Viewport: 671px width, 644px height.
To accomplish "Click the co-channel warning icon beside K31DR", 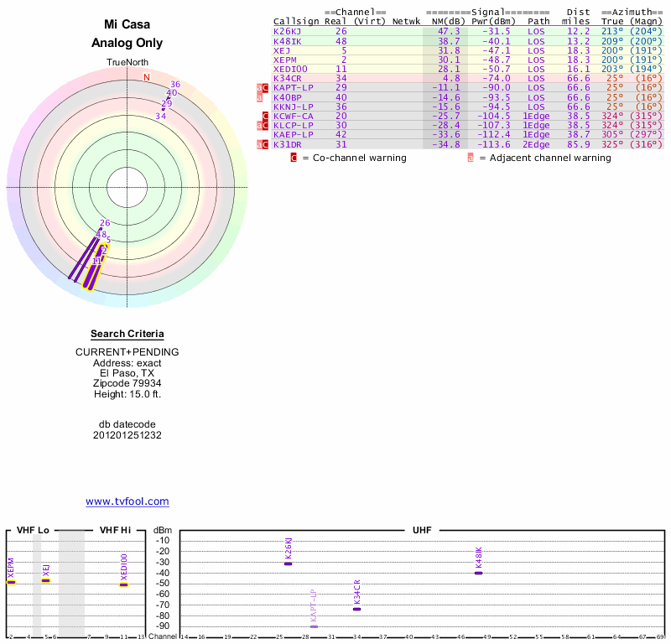I will click(266, 144).
